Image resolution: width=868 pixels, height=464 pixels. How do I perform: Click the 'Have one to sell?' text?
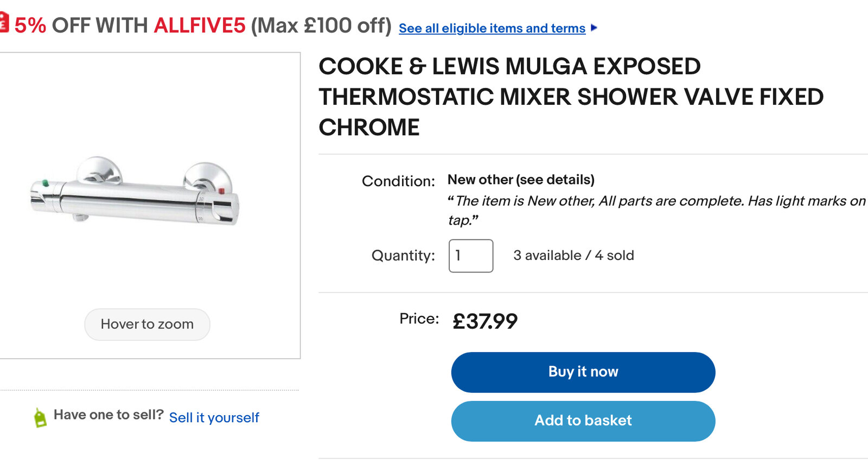[108, 415]
